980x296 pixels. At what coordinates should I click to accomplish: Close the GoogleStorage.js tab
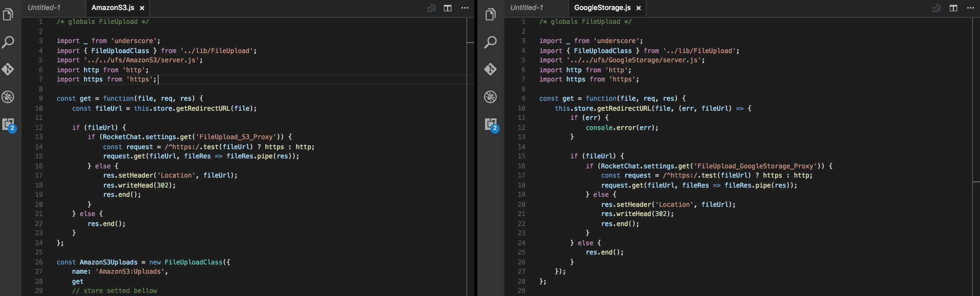[x=639, y=8]
